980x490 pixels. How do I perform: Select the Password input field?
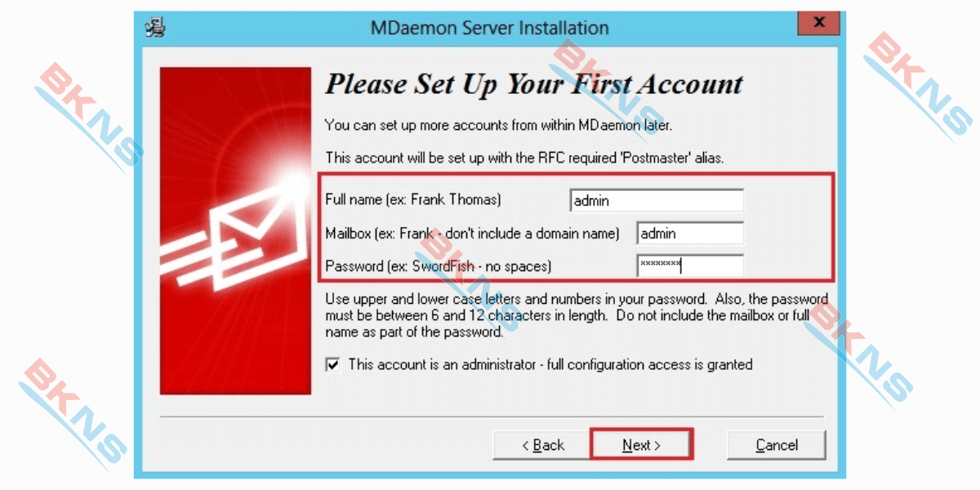[x=690, y=265]
